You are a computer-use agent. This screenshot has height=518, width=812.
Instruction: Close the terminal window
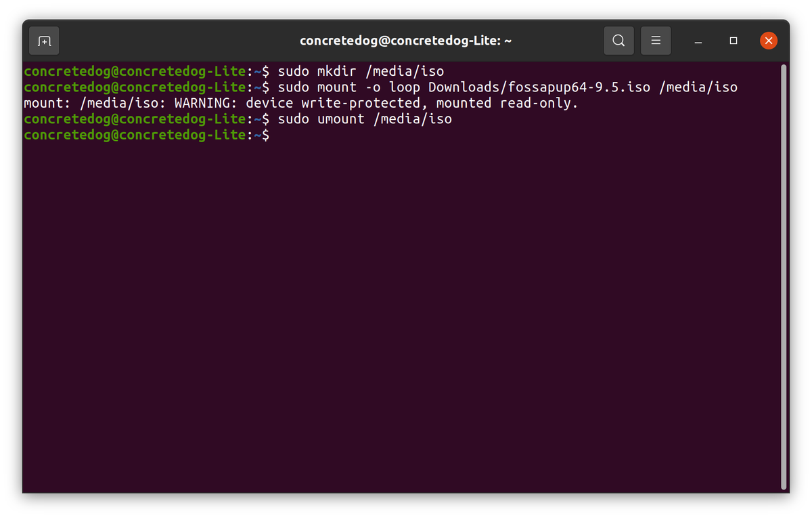click(768, 41)
